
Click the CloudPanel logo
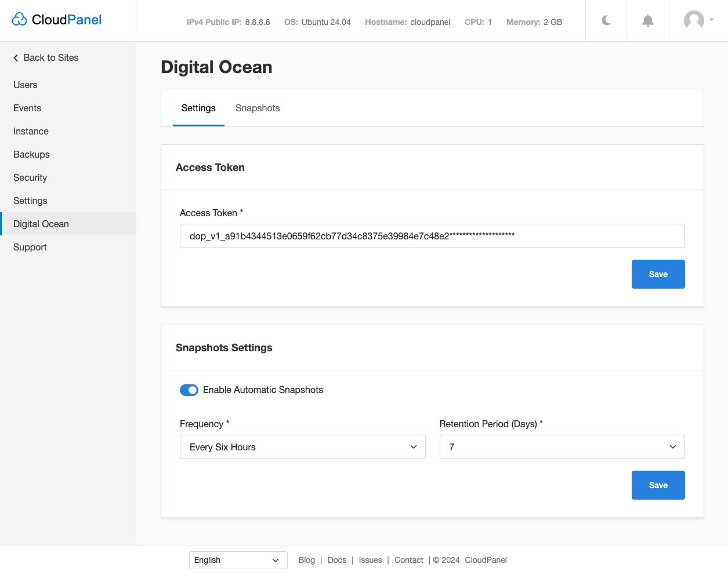coord(57,20)
